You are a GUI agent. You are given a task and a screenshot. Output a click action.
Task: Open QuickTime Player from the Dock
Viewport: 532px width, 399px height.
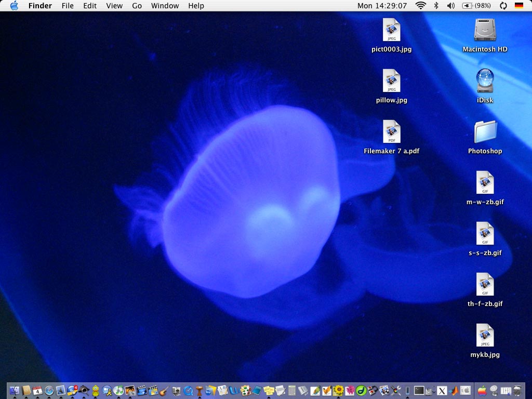[x=188, y=390]
